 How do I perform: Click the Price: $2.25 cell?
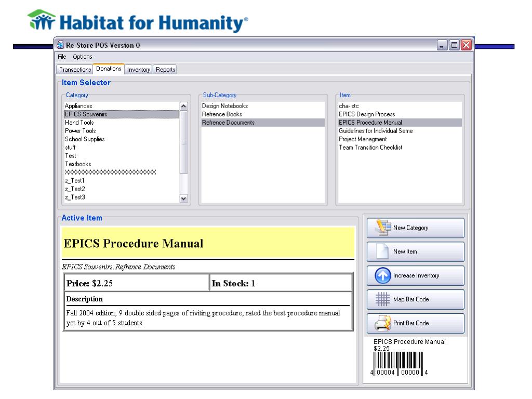pos(137,283)
